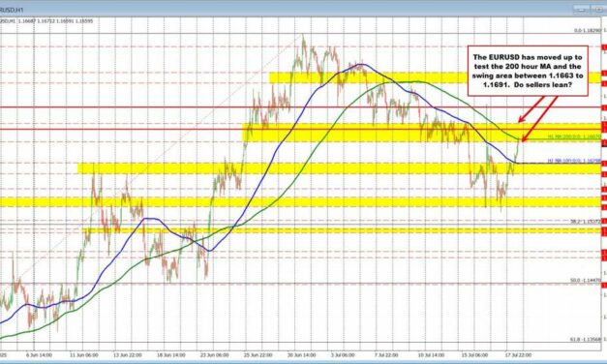Click the 17 Jul 22:00 time axis label
Screen dimensions: 607x364
coord(518,354)
